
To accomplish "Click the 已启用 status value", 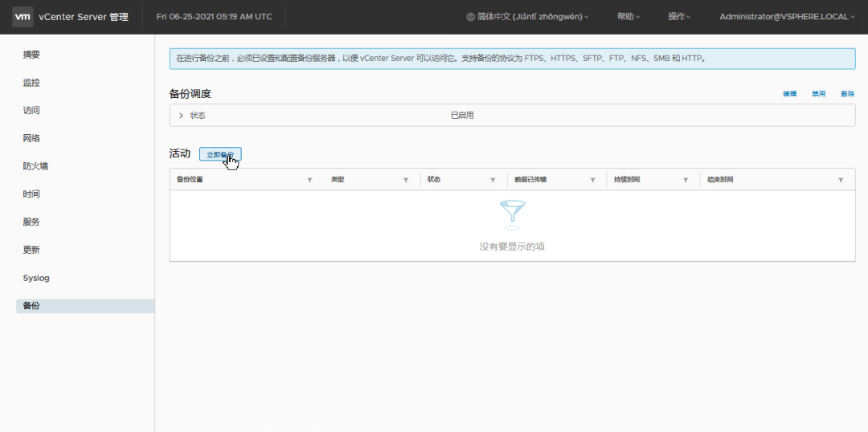I will pos(462,115).
